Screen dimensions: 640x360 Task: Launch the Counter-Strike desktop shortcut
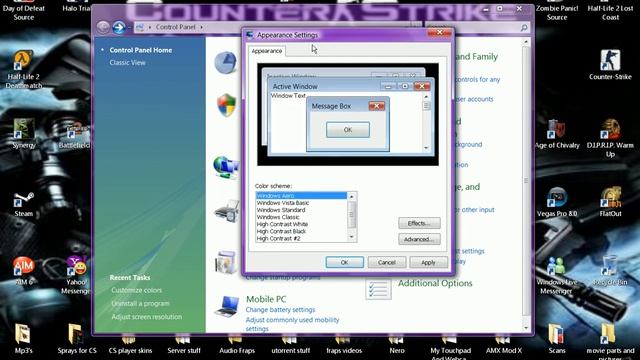[x=610, y=60]
